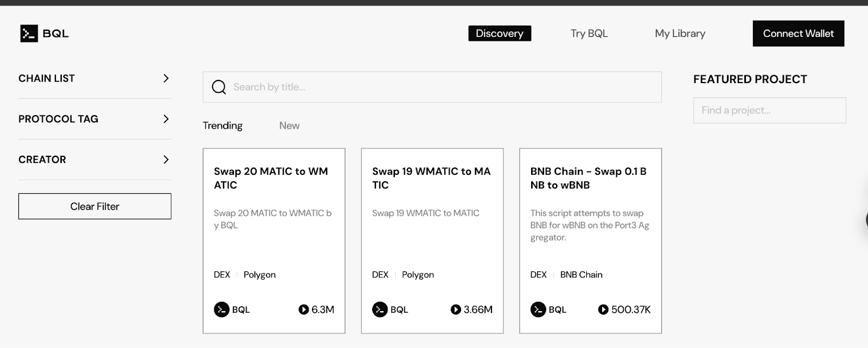Image resolution: width=868 pixels, height=348 pixels.
Task: Open the Discovery tab
Action: coord(500,33)
